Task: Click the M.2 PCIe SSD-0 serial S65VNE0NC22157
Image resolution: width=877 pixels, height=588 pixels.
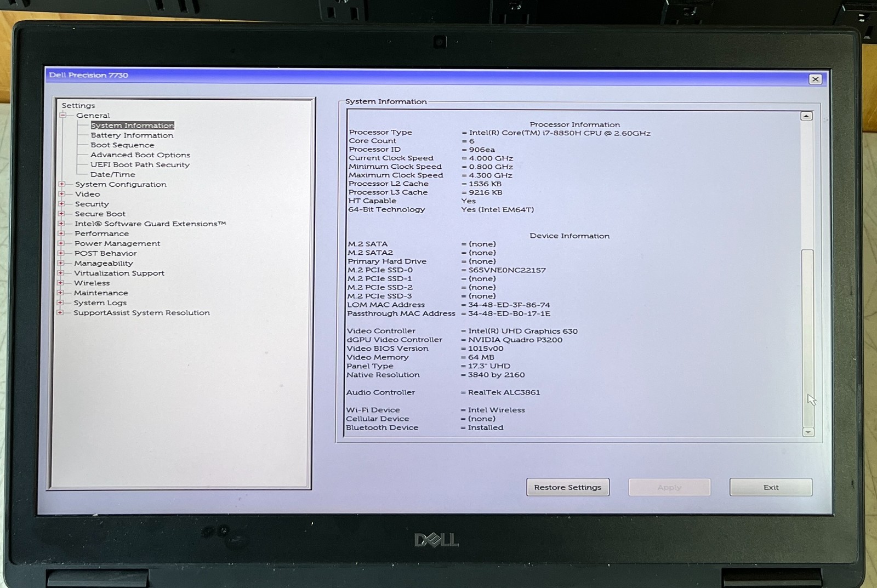Action: (x=507, y=270)
